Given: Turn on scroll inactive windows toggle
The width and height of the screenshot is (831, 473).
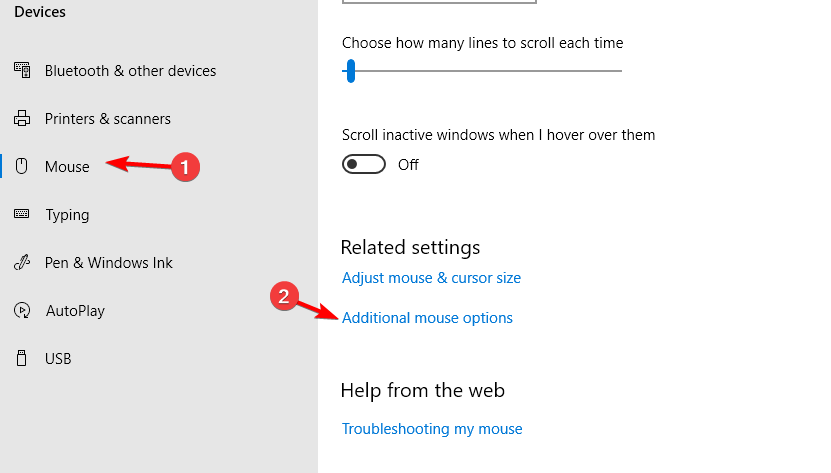Looking at the screenshot, I should [364, 164].
